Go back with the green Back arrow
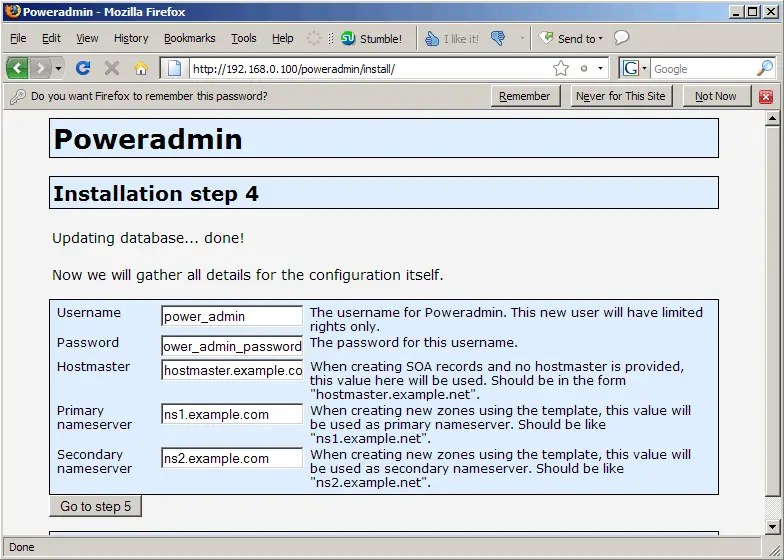The width and height of the screenshot is (784, 560). click(x=18, y=68)
